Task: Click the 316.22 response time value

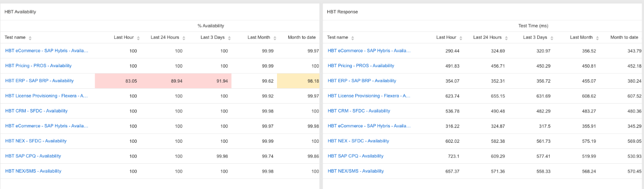Action: tap(452, 126)
